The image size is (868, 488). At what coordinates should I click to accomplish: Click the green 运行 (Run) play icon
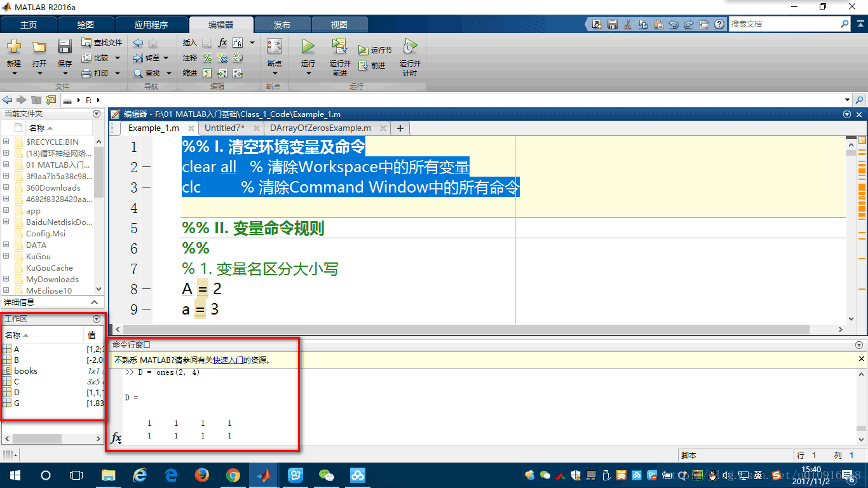[x=308, y=46]
